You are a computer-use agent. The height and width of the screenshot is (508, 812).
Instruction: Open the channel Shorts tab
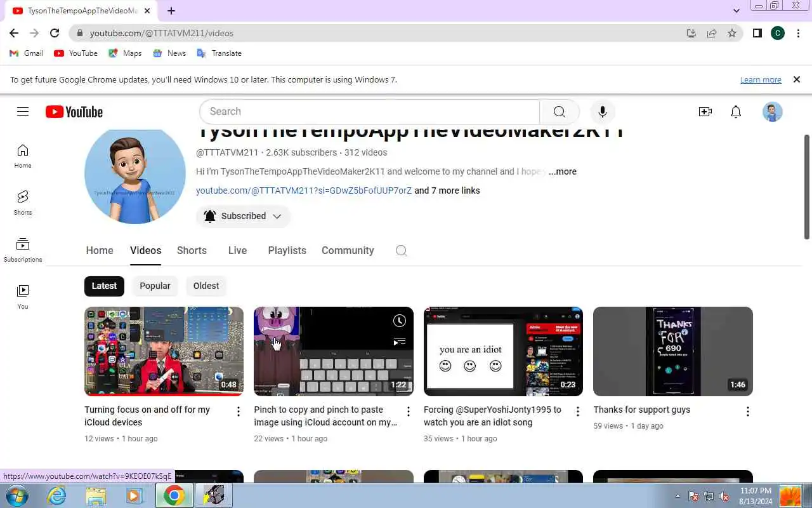tap(192, 250)
